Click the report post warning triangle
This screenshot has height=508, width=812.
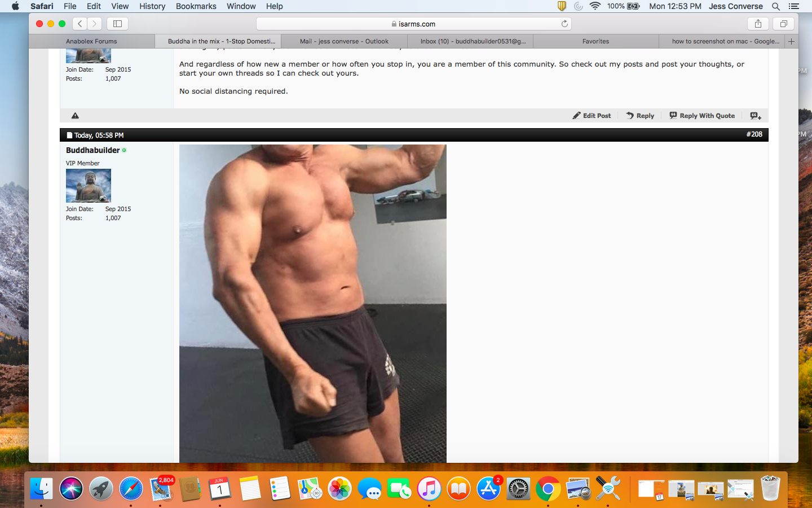coord(75,116)
